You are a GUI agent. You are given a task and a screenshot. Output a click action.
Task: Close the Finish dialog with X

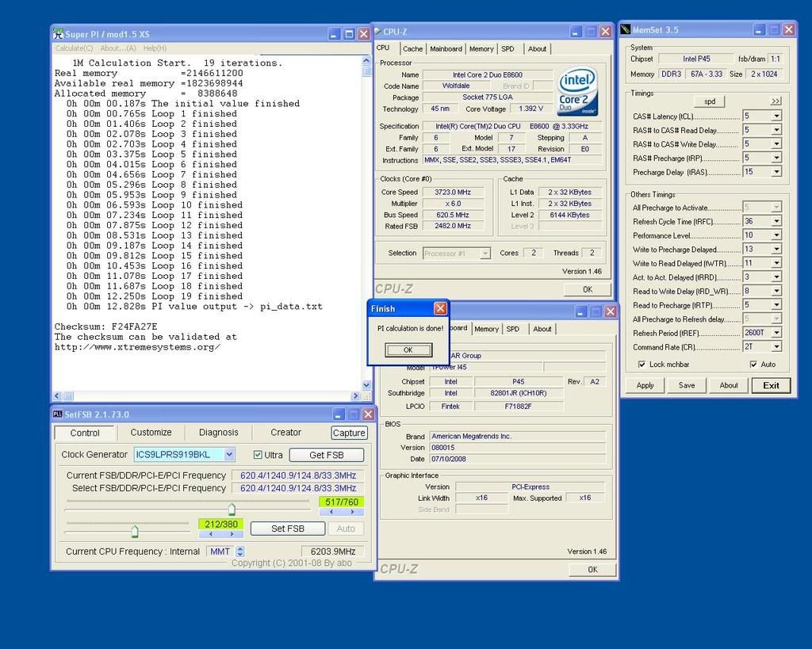(x=440, y=308)
